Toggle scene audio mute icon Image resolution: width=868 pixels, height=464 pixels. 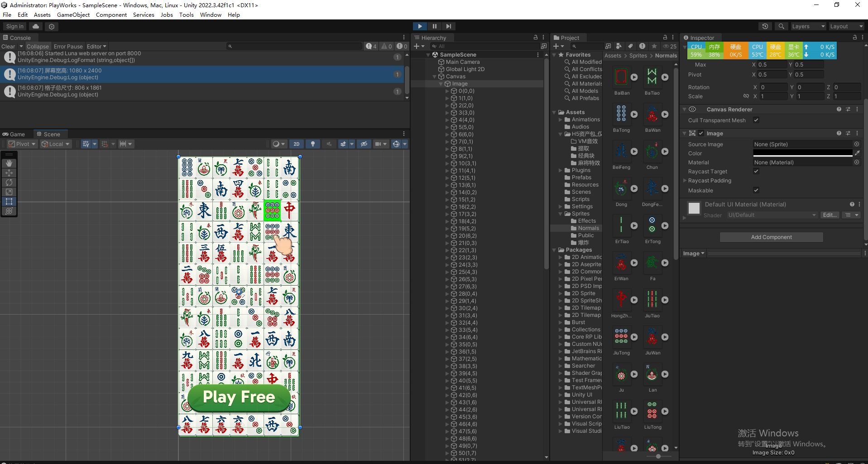coord(329,144)
